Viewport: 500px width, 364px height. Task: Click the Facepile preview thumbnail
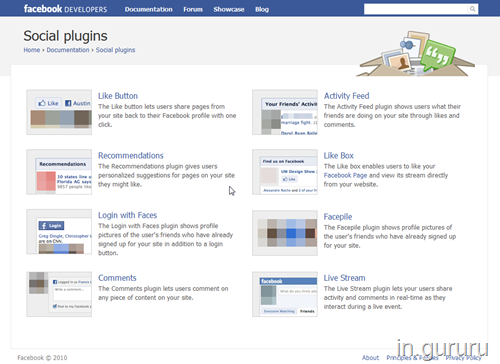[285, 233]
